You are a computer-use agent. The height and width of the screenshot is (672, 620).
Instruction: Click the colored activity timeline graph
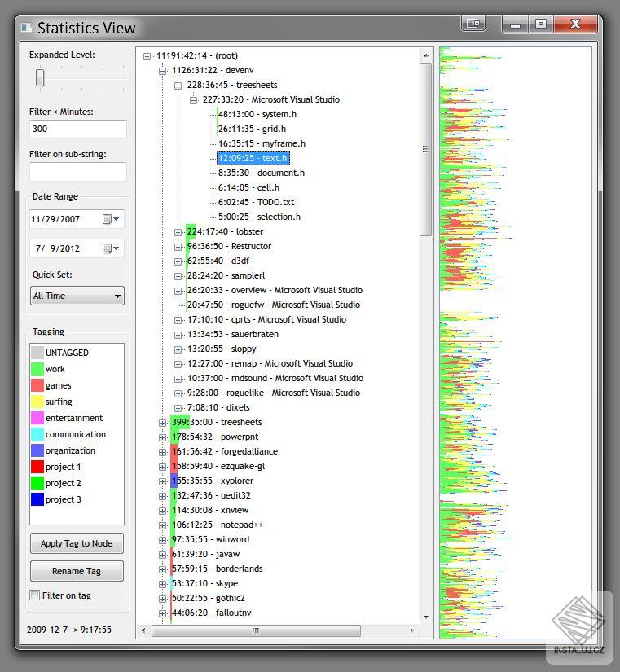click(516, 343)
